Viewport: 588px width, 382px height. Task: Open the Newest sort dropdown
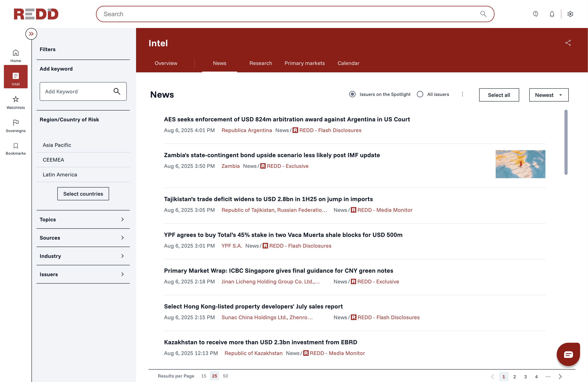click(x=549, y=95)
